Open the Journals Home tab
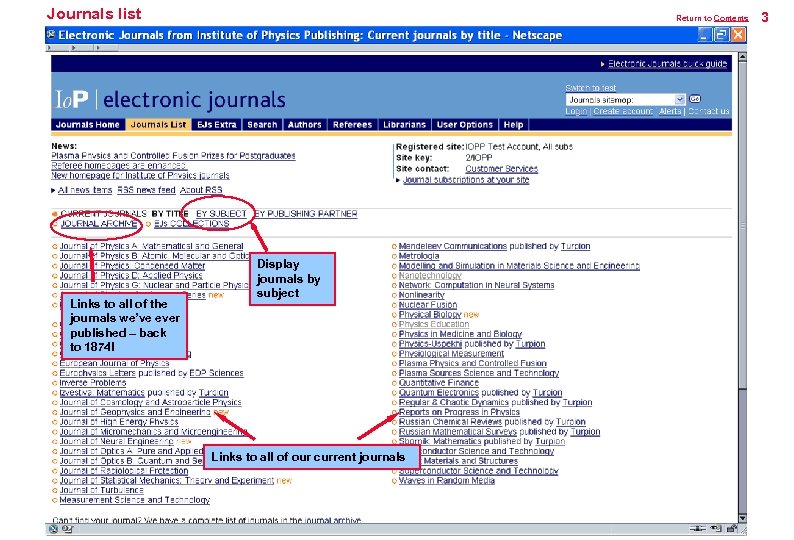The image size is (794, 540). click(88, 125)
